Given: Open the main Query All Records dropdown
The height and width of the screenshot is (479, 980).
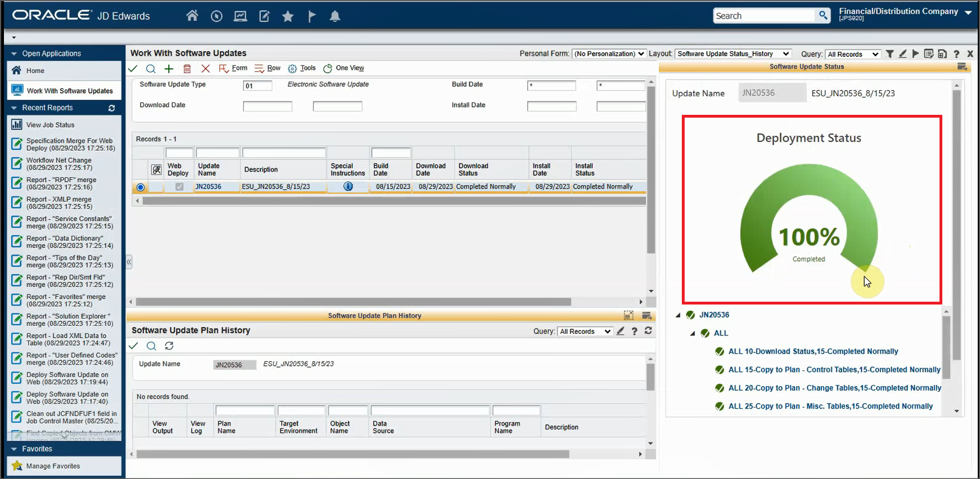Looking at the screenshot, I should (853, 55).
